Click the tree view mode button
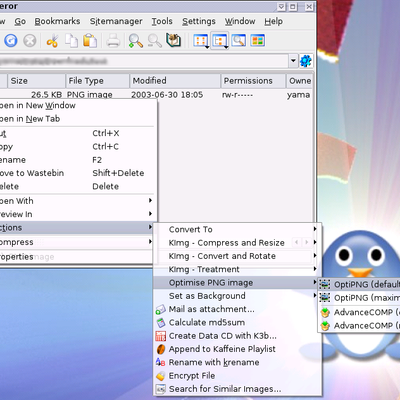 pyautogui.click(x=220, y=41)
